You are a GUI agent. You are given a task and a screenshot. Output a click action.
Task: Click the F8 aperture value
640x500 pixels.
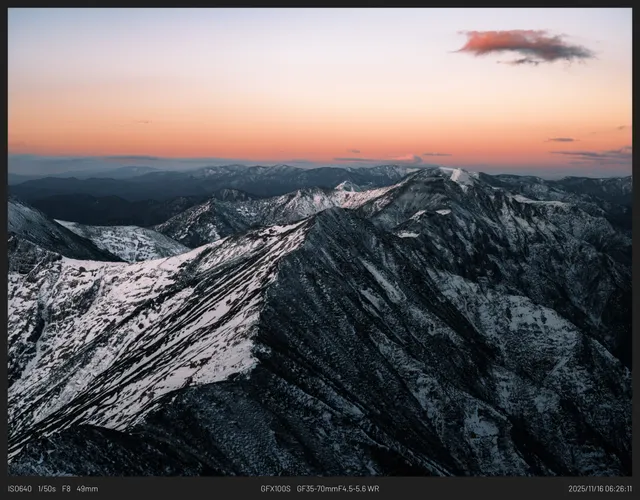(67, 489)
